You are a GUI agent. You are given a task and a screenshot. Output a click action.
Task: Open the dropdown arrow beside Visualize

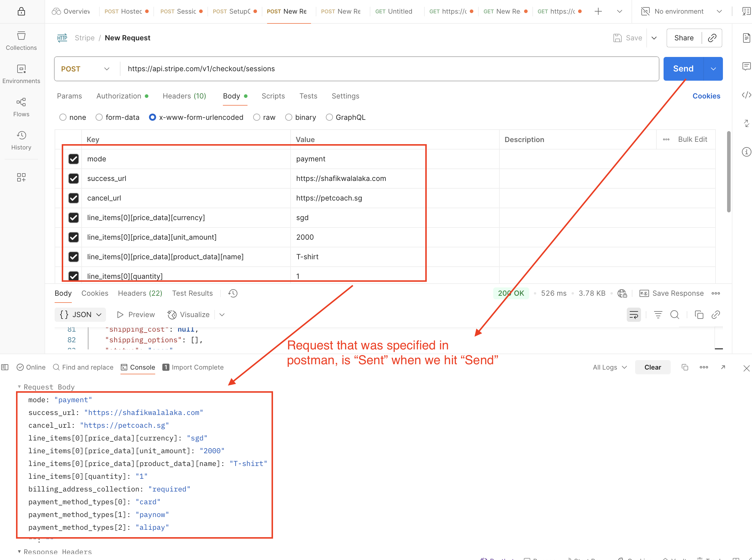pyautogui.click(x=222, y=315)
